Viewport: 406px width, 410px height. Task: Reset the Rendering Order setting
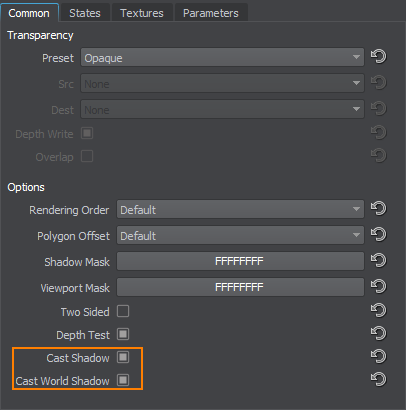378,209
